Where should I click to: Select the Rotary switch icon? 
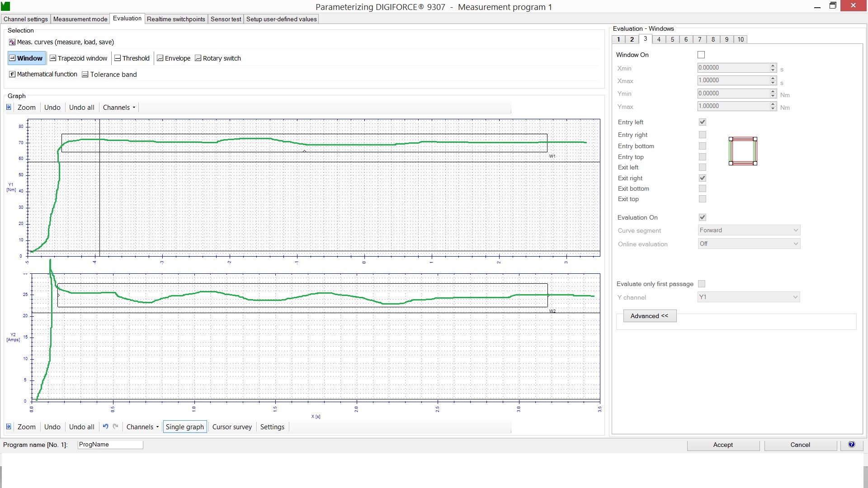198,58
